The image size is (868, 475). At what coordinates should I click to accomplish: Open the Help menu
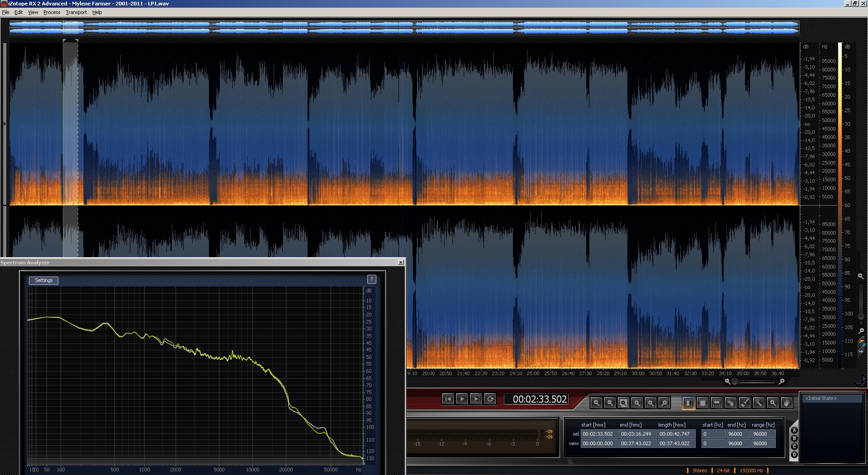point(97,12)
